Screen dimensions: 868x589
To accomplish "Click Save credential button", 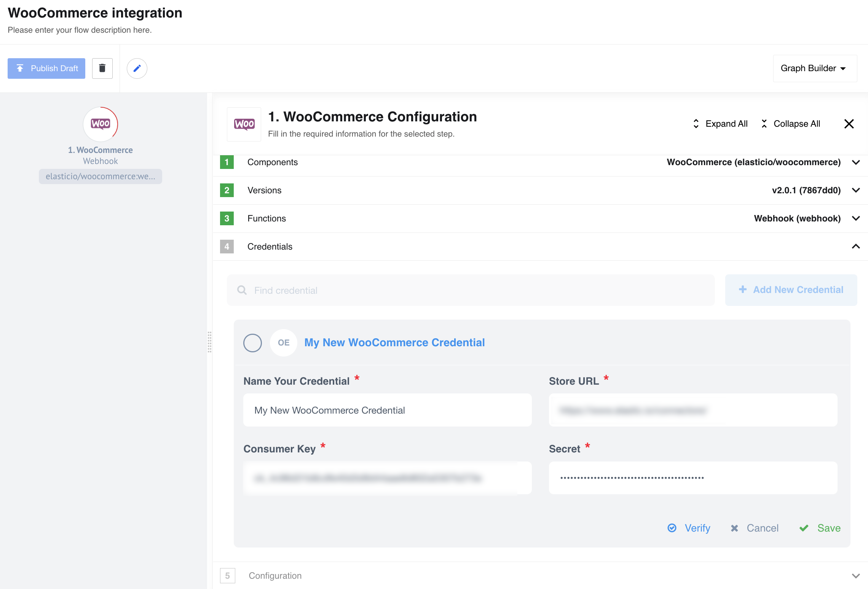I will click(x=820, y=528).
